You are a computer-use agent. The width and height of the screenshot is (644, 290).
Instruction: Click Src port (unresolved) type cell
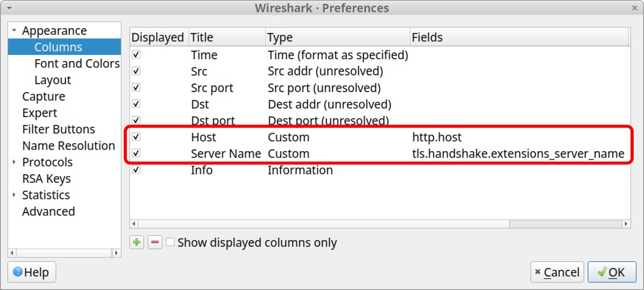click(x=324, y=87)
